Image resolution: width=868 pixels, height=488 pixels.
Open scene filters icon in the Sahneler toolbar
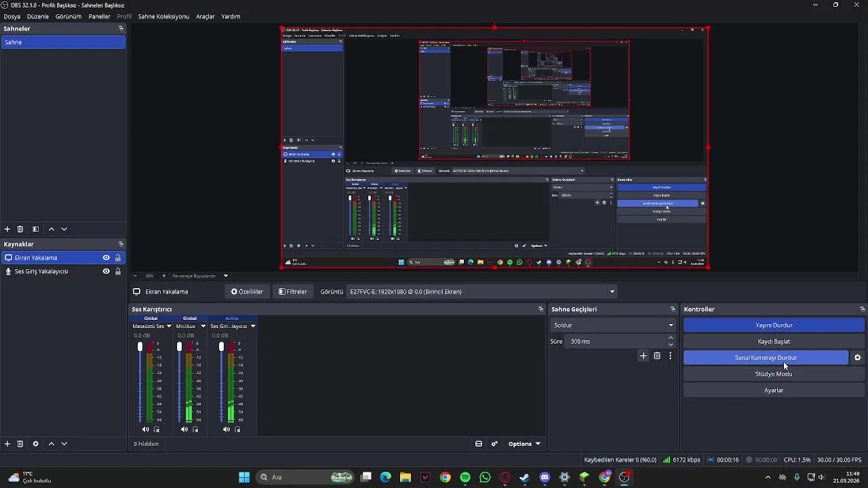(35, 229)
